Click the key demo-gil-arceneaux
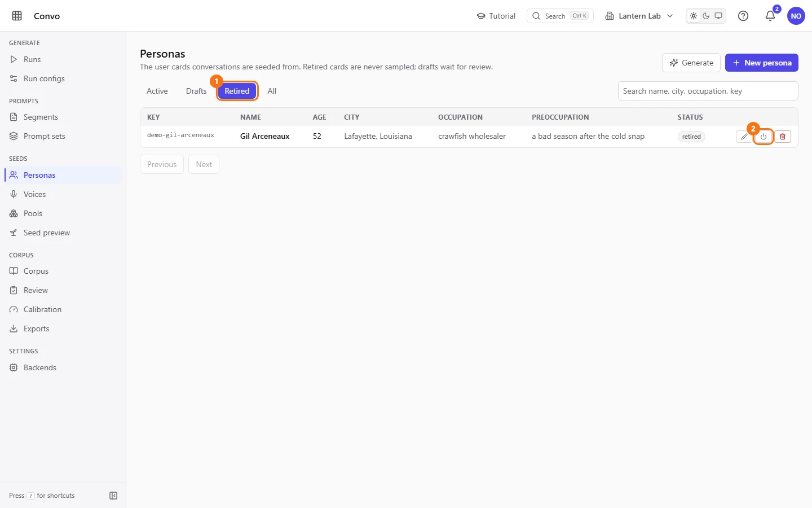 point(180,135)
